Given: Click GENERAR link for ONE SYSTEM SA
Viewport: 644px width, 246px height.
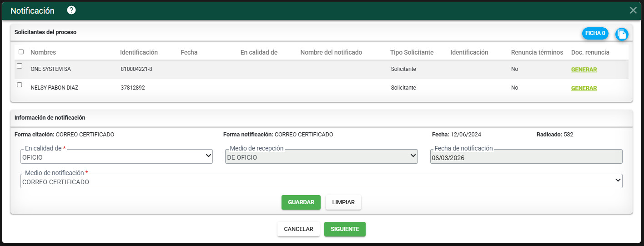Looking at the screenshot, I should click(x=584, y=70).
